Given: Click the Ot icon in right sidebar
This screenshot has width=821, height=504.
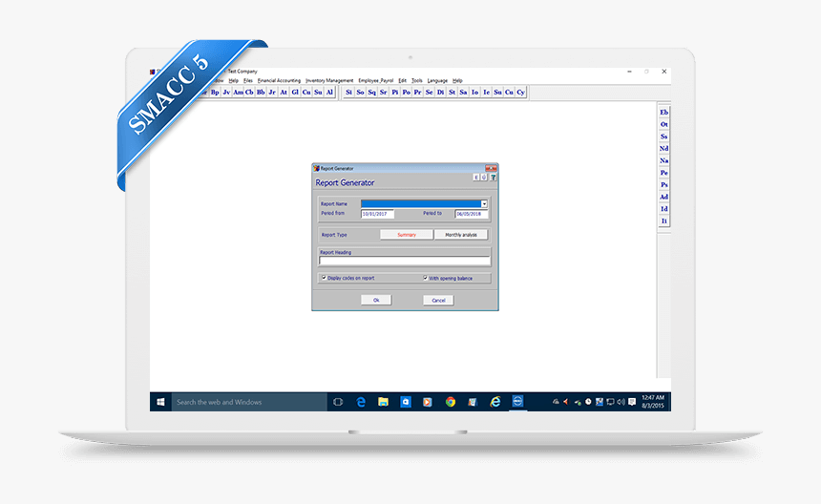Looking at the screenshot, I should coord(663,124).
